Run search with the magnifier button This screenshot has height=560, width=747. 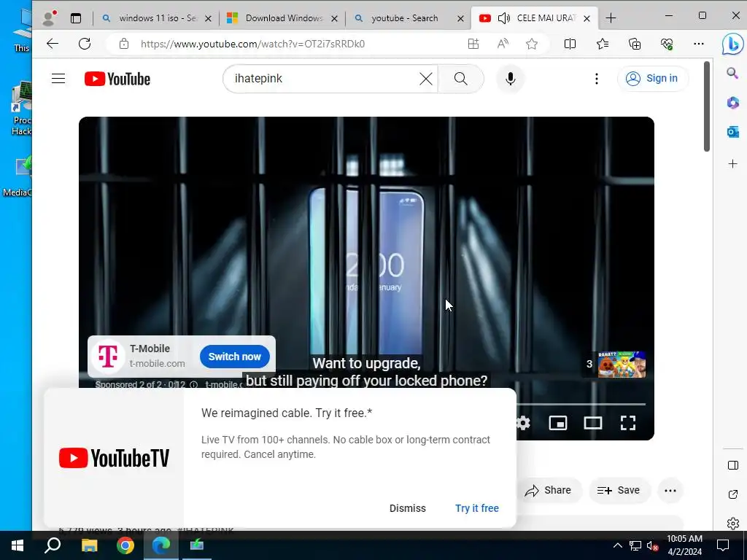point(461,79)
